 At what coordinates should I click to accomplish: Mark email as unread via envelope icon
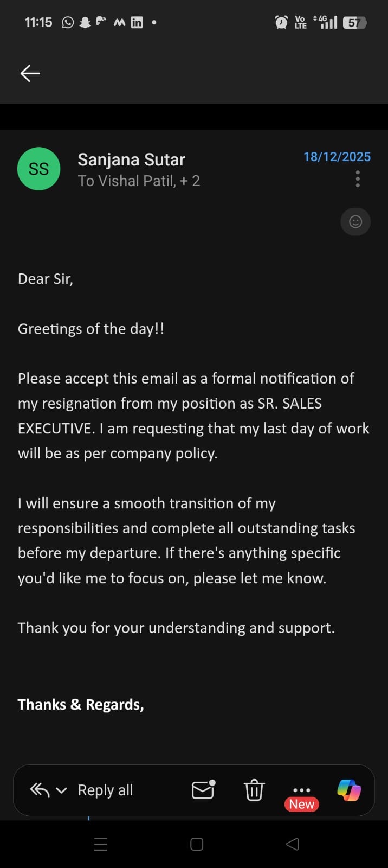(x=204, y=790)
